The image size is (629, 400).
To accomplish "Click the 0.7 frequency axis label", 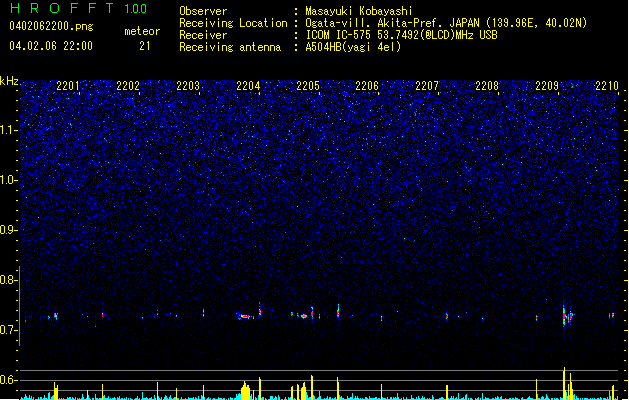I will click(x=8, y=330).
